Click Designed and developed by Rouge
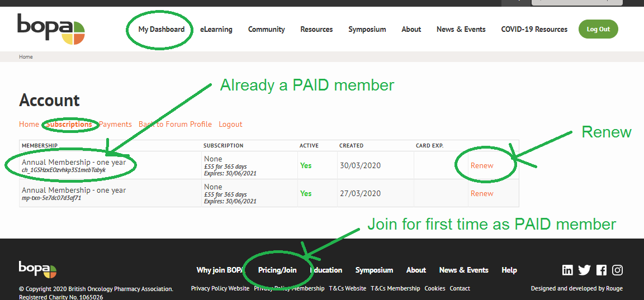This screenshot has height=300, width=644. [x=577, y=288]
